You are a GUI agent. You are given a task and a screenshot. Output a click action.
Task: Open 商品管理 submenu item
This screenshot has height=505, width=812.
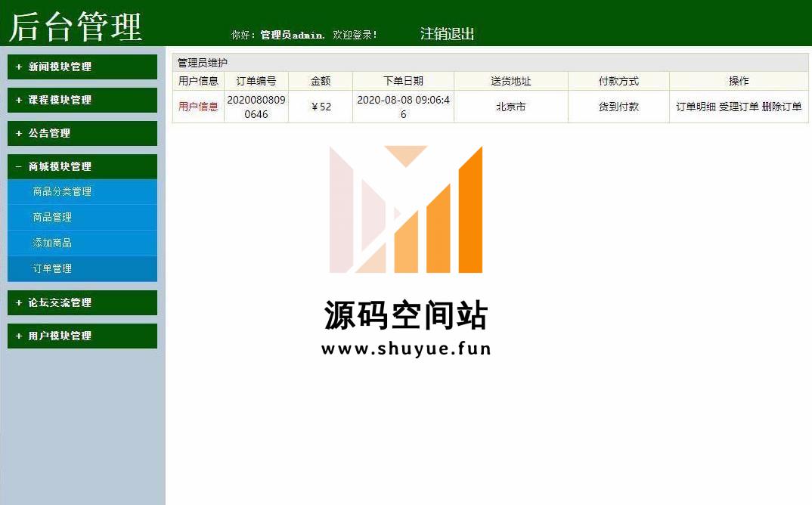point(82,218)
